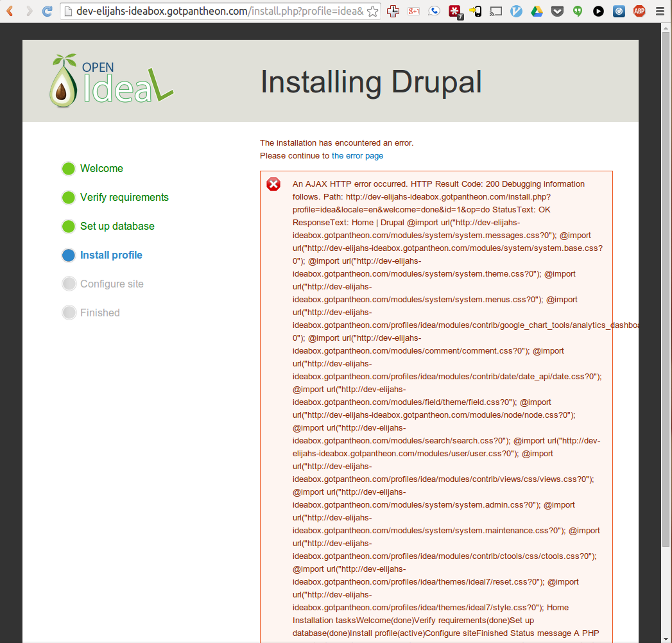Click the browser forward arrow
This screenshot has height=643, width=672.
29,11
